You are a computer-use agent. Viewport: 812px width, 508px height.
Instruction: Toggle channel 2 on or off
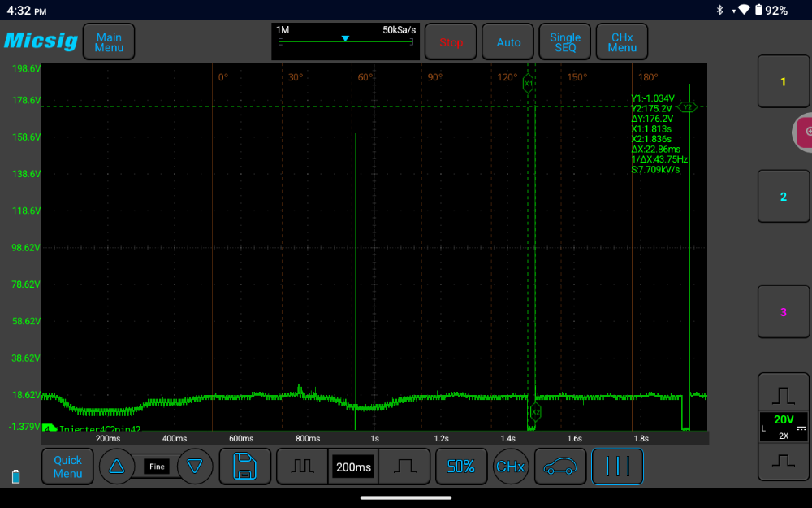784,197
